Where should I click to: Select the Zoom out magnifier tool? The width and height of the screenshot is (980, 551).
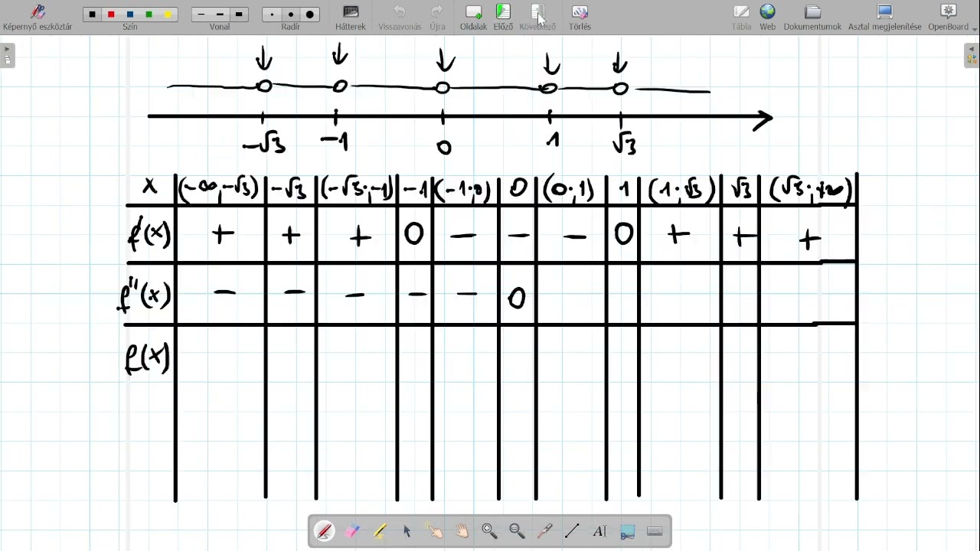(517, 531)
